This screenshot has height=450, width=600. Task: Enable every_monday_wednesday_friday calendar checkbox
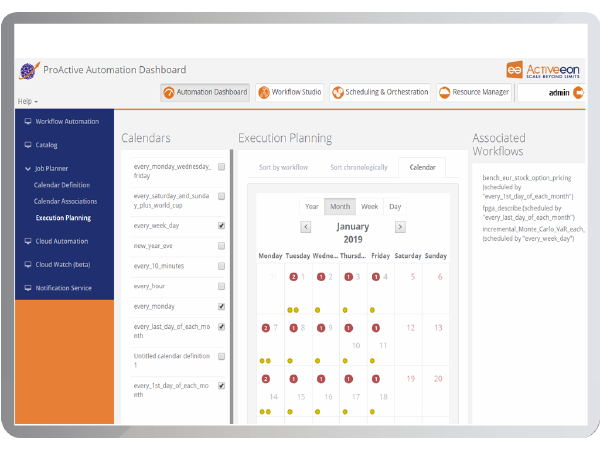click(221, 166)
